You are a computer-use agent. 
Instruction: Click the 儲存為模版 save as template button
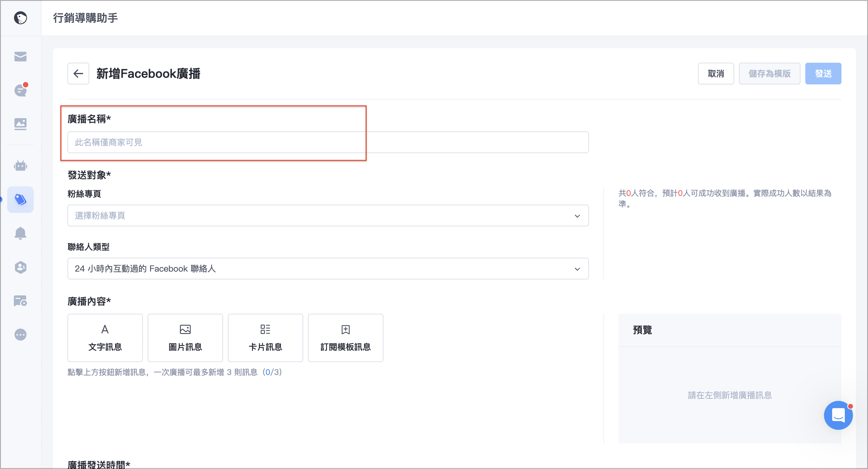(770, 74)
